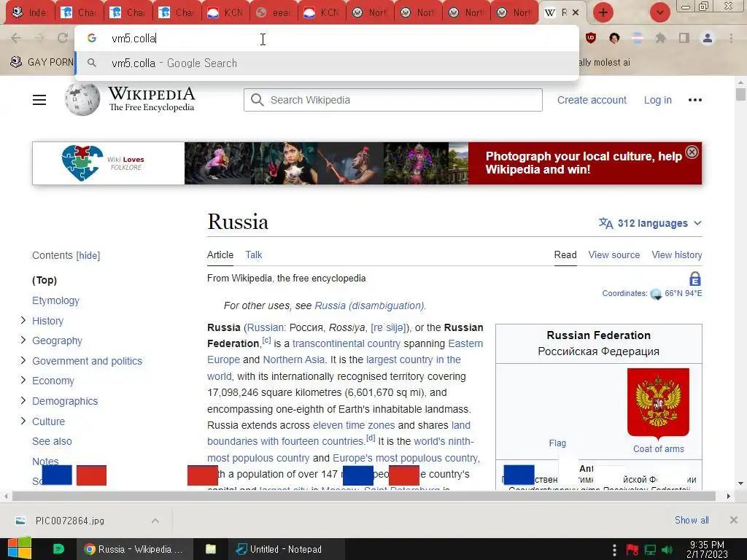This screenshot has height=560, width=747.
Task: Open the transcontinental country link
Action: 347,344
